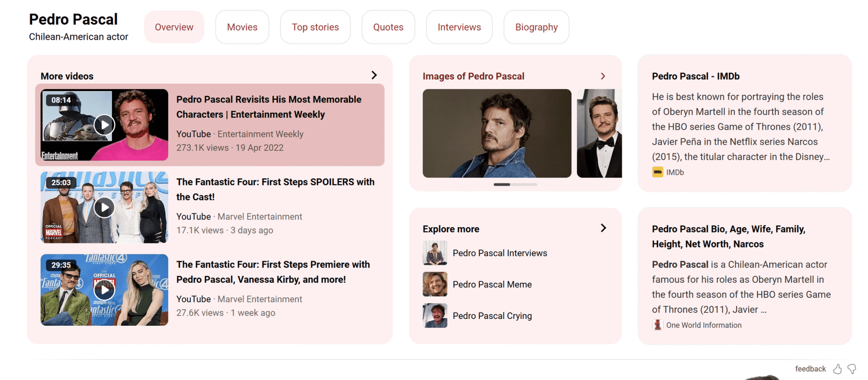Open the Pedro Pascal Interviews thumbnail
The height and width of the screenshot is (380, 868).
pyautogui.click(x=435, y=253)
